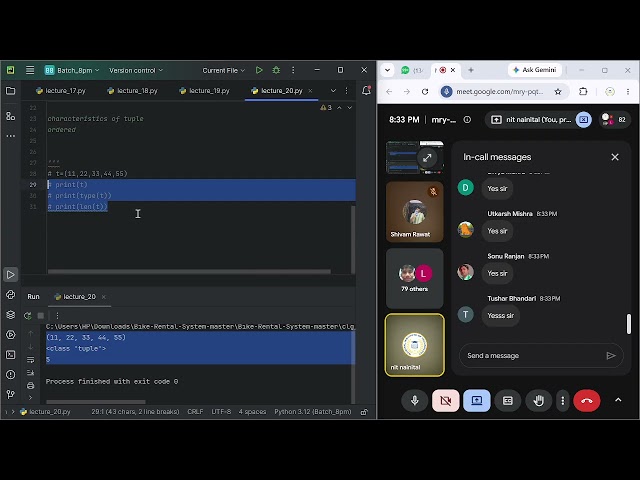This screenshot has width=640, height=480.
Task: Open Python Packages layers icon in sidebar
Action: [11, 315]
